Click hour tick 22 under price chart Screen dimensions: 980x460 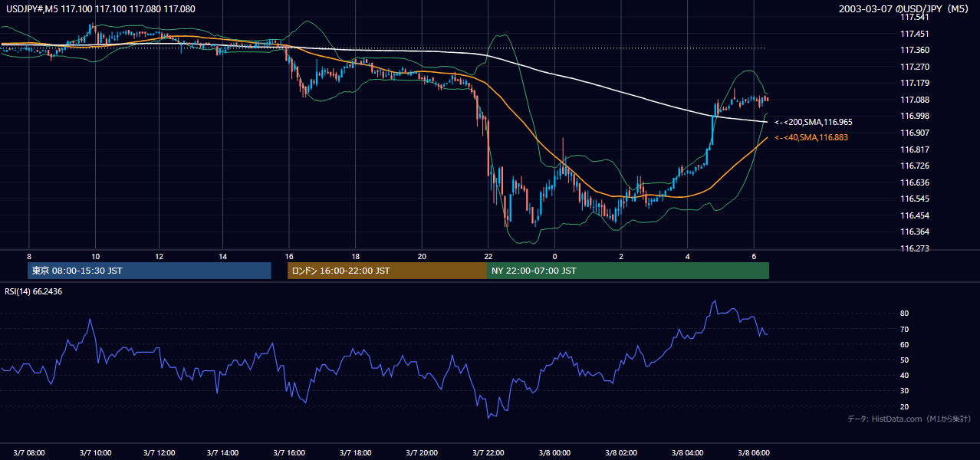pos(488,256)
